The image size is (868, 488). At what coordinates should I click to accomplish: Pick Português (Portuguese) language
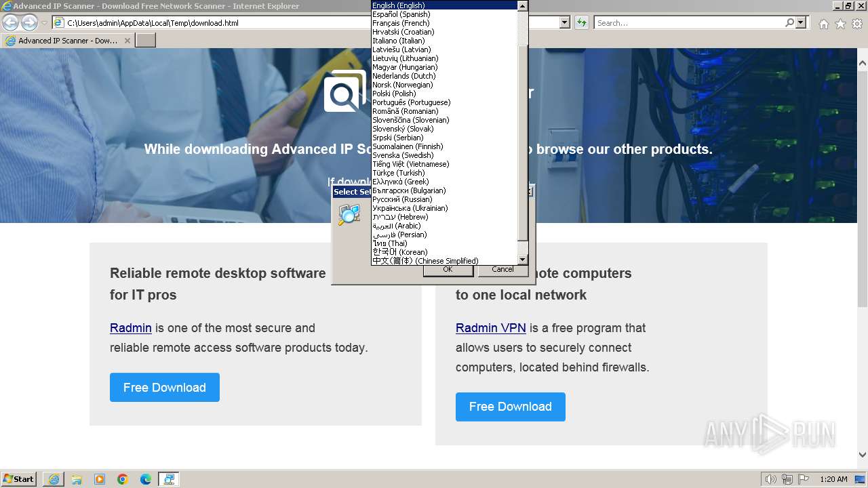click(x=444, y=102)
